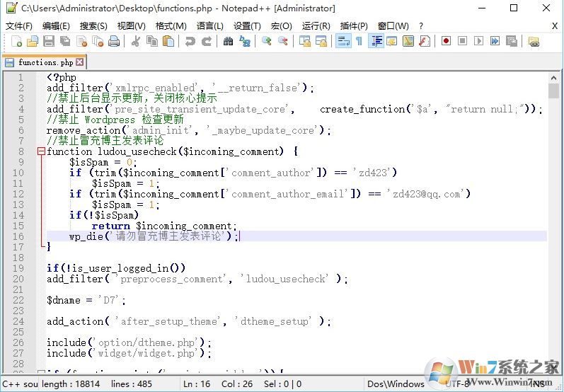Open the 插件(P) plugins menu

click(353, 25)
